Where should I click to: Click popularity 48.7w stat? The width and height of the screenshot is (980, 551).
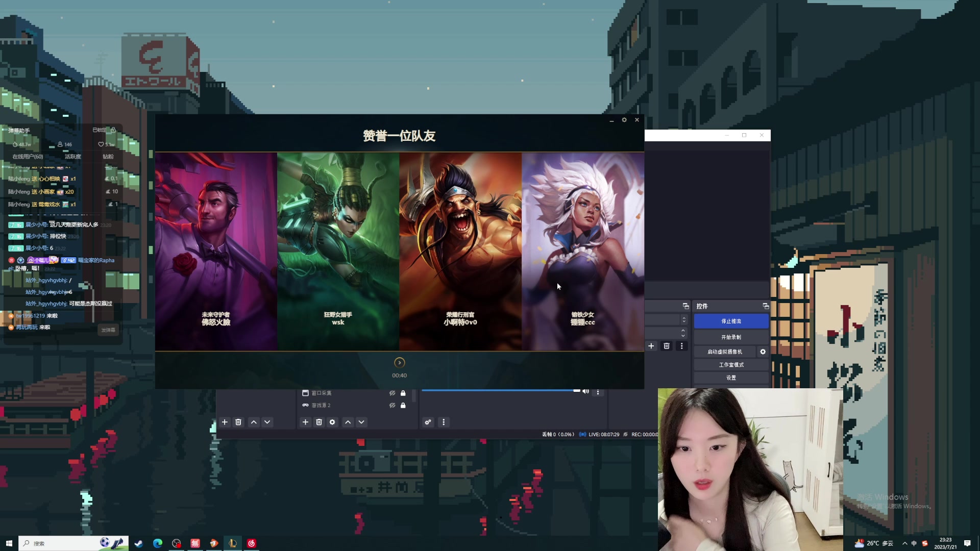[22, 144]
